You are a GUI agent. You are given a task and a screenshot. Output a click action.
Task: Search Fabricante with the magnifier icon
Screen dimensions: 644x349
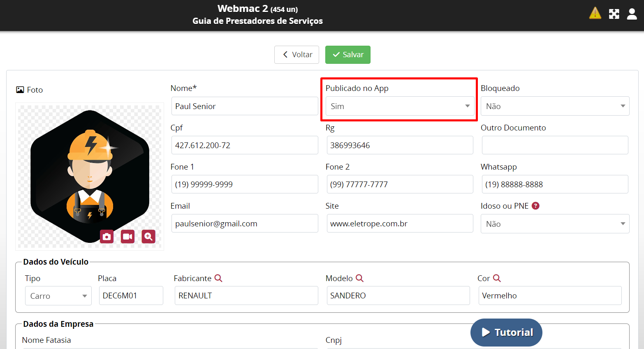pos(218,278)
